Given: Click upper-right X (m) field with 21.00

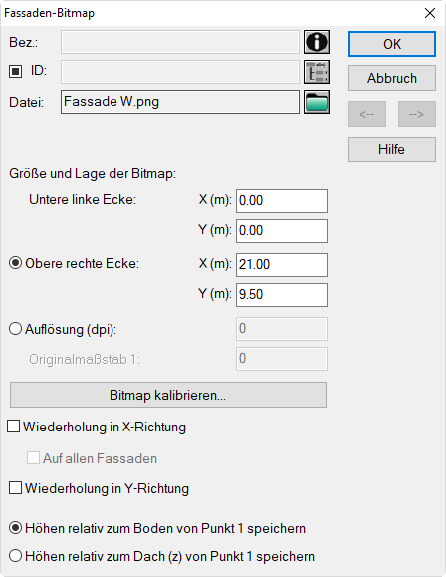Looking at the screenshot, I should pos(282,265).
